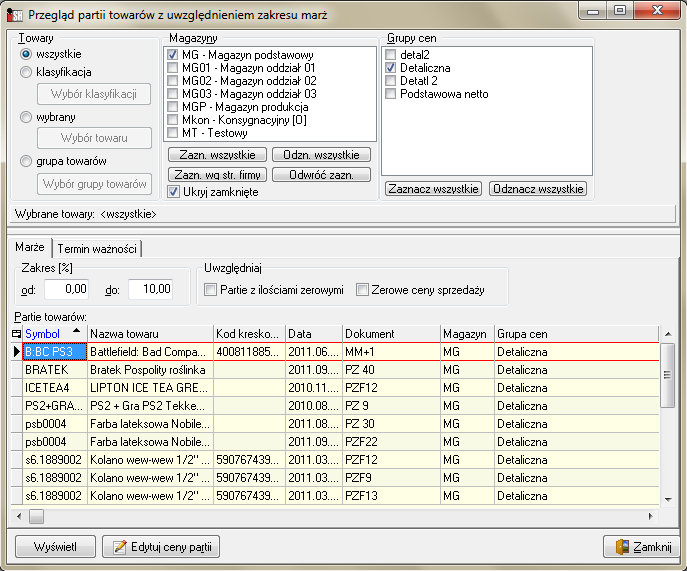The height and width of the screenshot is (571, 687).
Task: Choose the 'wybrany' radio option
Action: pyautogui.click(x=26, y=117)
